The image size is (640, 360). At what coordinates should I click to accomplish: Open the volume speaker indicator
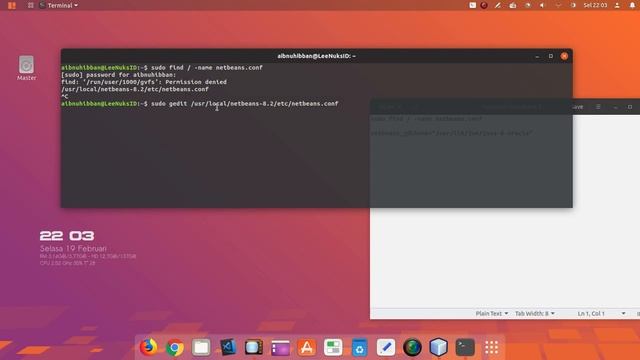[542, 5]
